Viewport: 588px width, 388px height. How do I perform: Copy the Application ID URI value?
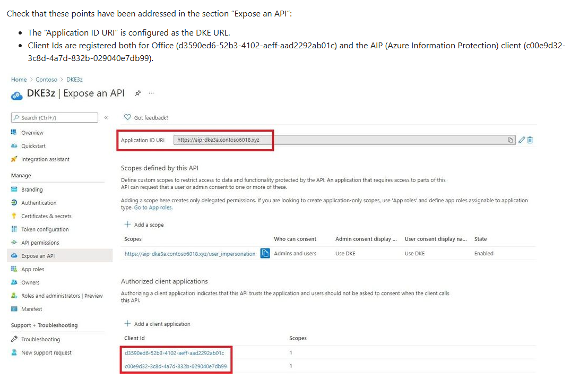(510, 140)
